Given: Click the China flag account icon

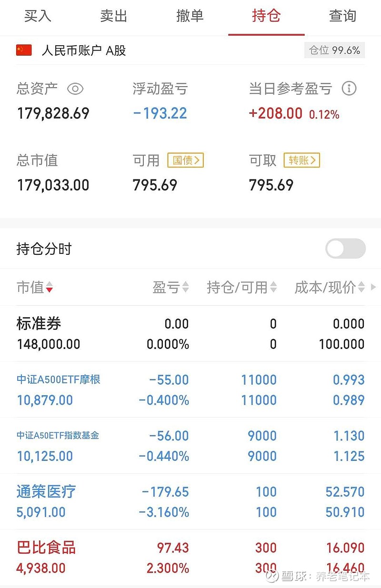Looking at the screenshot, I should click(24, 50).
